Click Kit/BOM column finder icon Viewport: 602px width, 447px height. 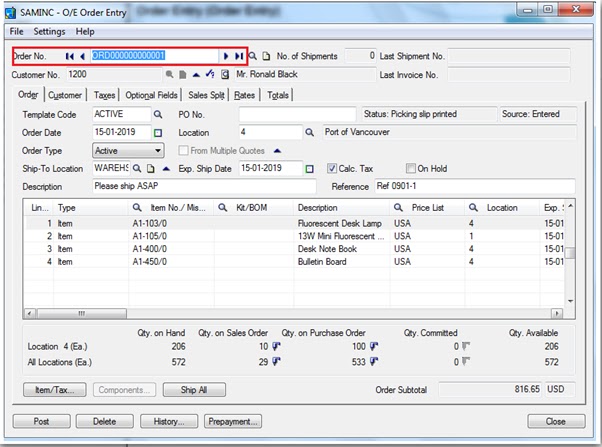[x=222, y=208]
